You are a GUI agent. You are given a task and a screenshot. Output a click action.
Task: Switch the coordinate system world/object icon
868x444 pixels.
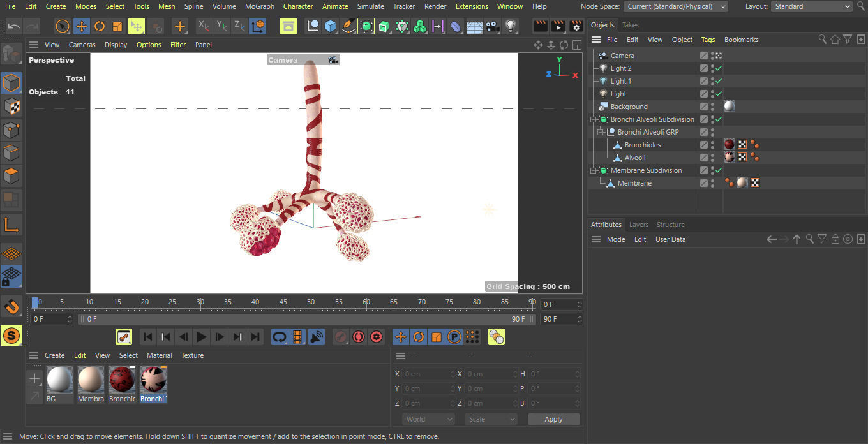pos(258,26)
